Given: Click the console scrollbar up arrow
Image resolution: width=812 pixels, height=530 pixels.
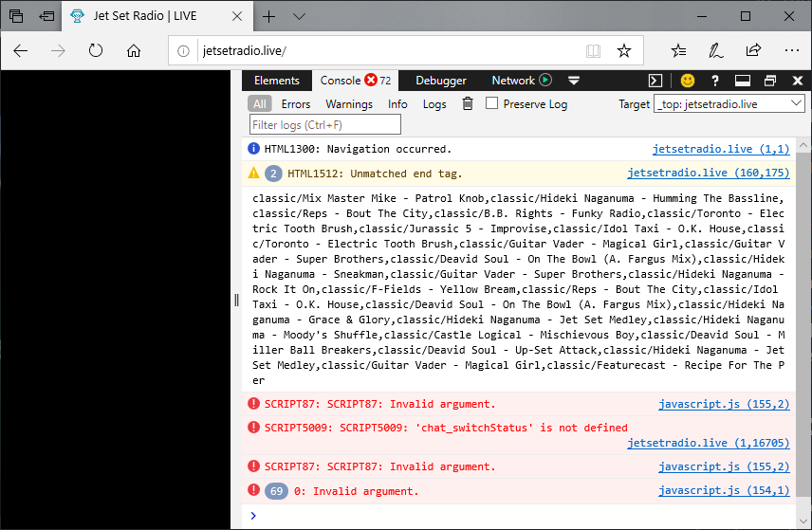Looking at the screenshot, I should pyautogui.click(x=803, y=145).
